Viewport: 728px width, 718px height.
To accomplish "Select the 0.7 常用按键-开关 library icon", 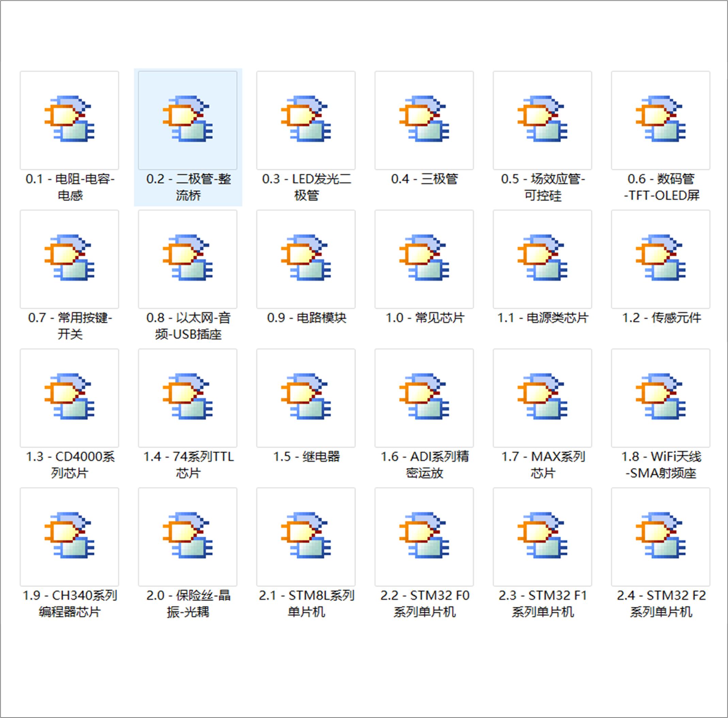I will click(69, 259).
